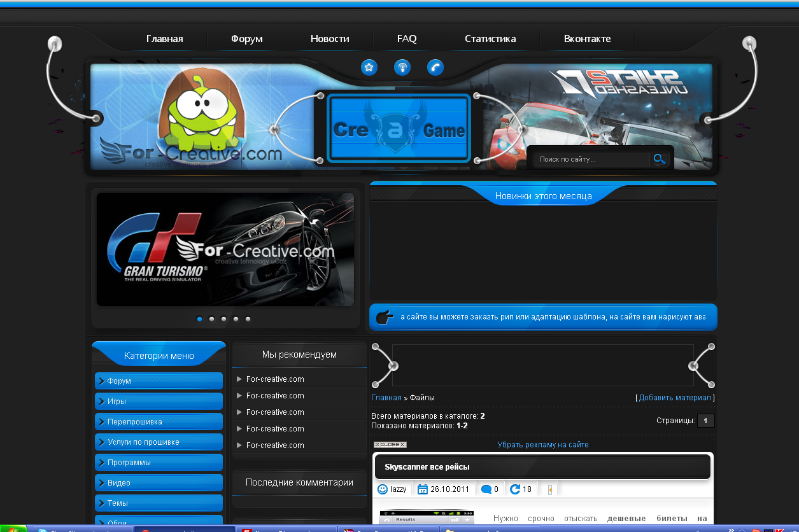Click the pointing hand icon beside the ticker
The height and width of the screenshot is (532, 799).
pyautogui.click(x=385, y=316)
